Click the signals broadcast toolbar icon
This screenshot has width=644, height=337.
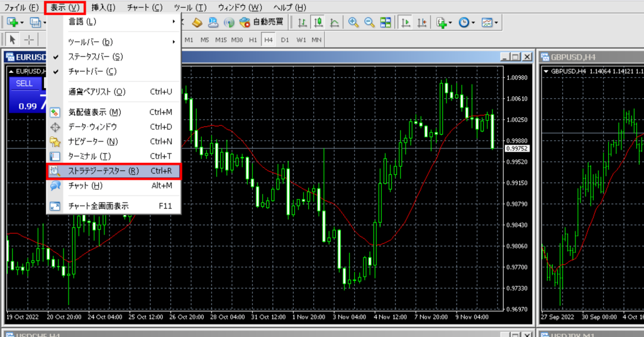coord(229,22)
